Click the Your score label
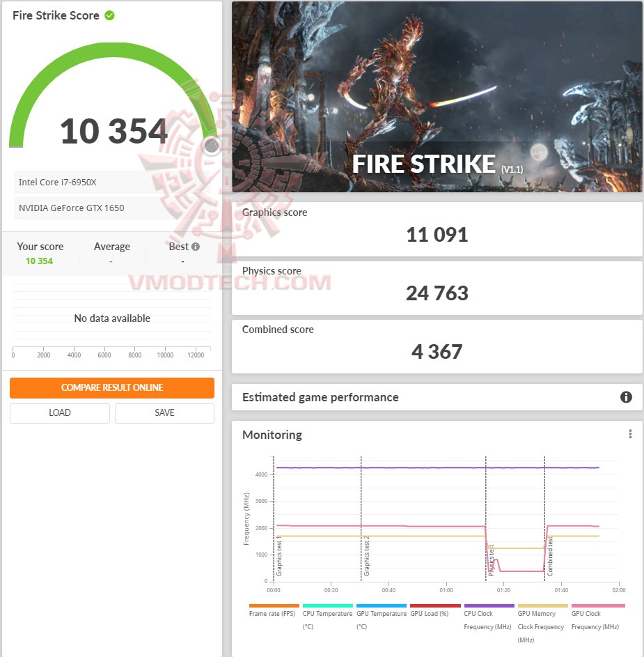The image size is (644, 657). [40, 247]
